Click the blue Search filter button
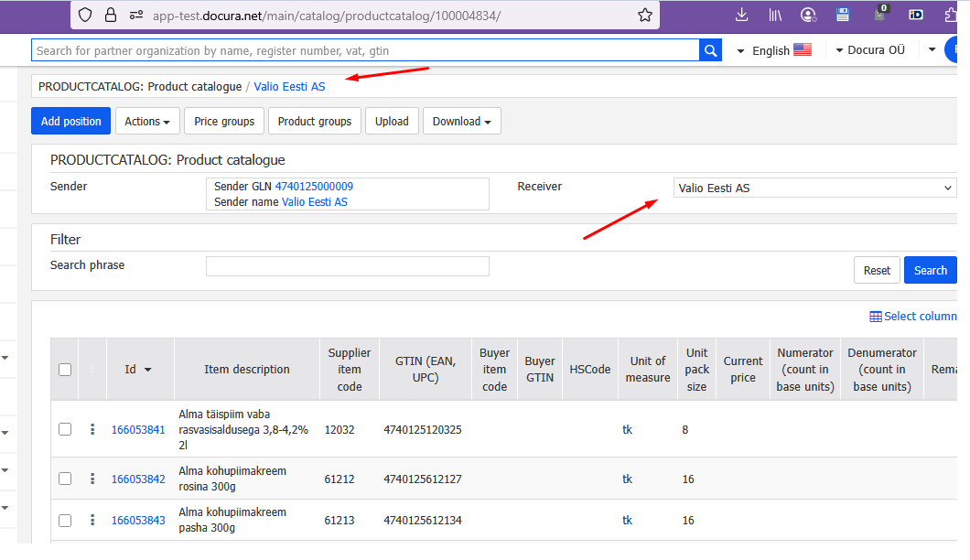The height and width of the screenshot is (560, 970). [x=931, y=271]
